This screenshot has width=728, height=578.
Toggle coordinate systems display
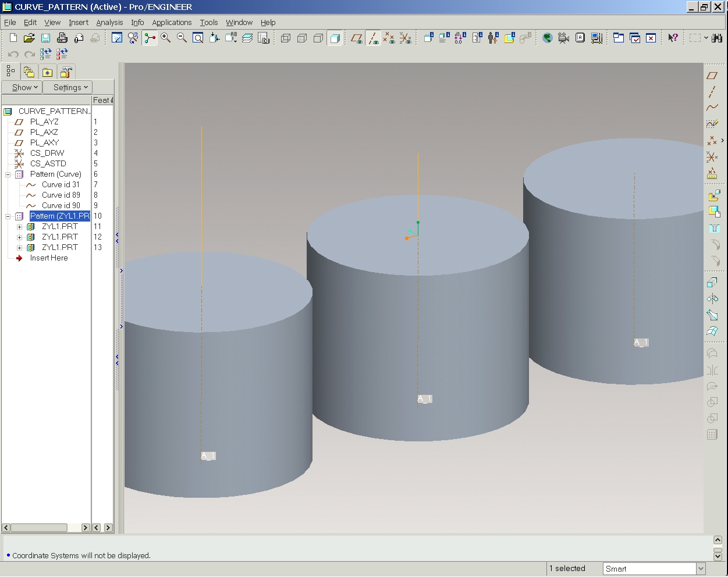[x=406, y=38]
